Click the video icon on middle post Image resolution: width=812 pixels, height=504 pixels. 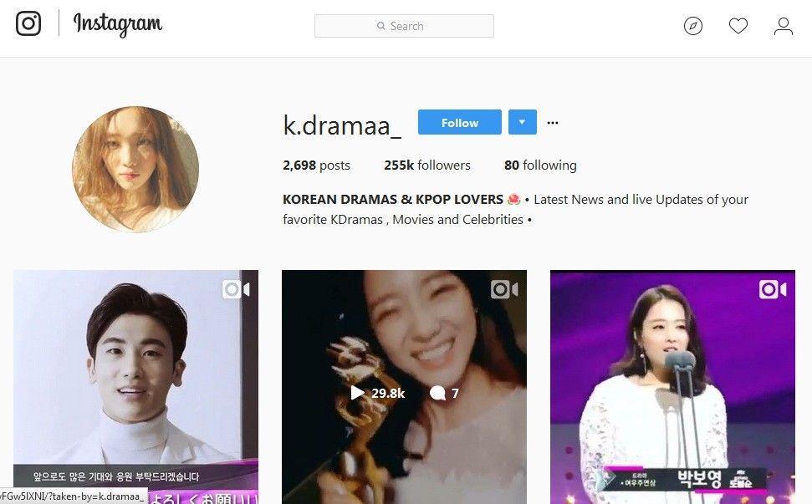504,289
